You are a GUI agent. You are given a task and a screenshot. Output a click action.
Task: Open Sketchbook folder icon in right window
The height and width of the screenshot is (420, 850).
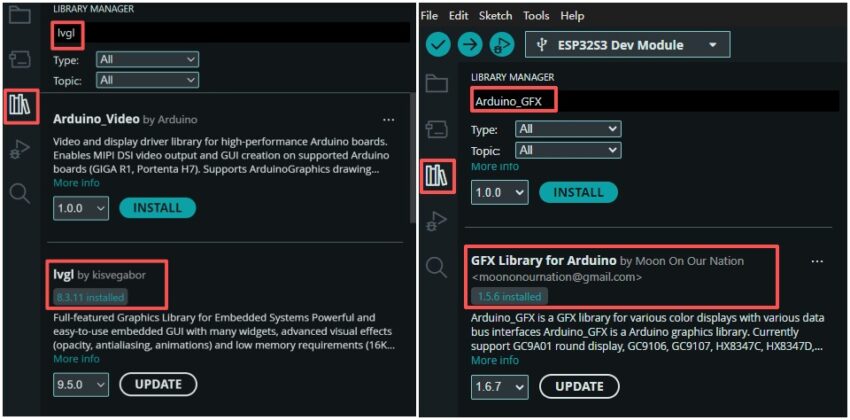point(437,84)
